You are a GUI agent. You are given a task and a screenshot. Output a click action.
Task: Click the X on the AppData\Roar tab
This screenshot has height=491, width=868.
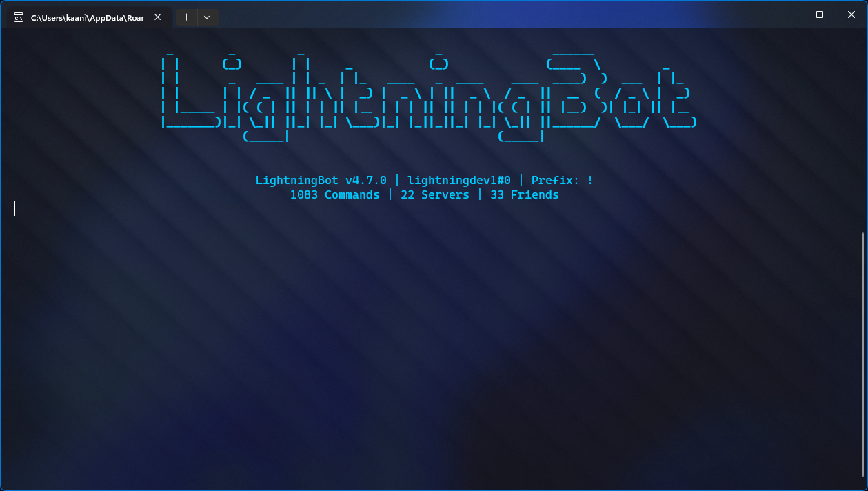point(157,17)
